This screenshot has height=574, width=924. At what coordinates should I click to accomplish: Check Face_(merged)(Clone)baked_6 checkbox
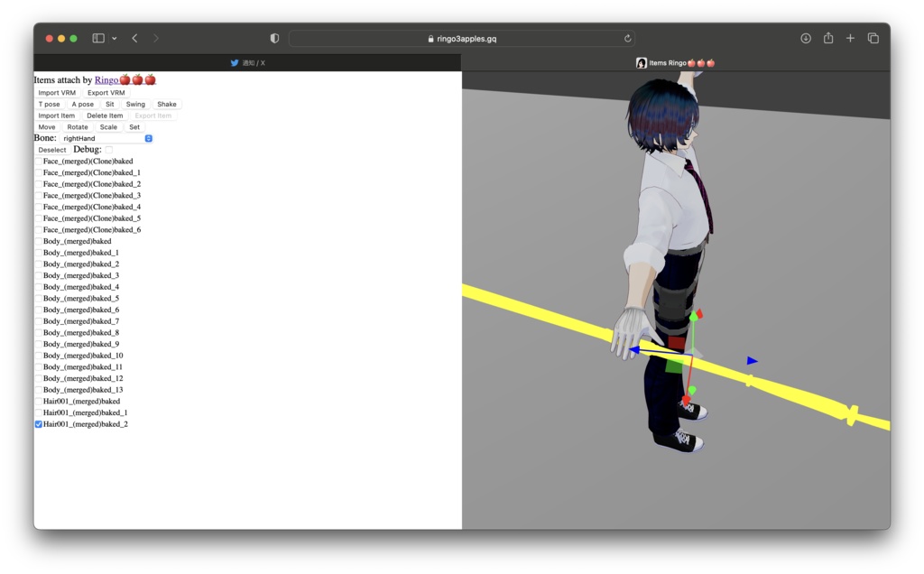pyautogui.click(x=38, y=230)
